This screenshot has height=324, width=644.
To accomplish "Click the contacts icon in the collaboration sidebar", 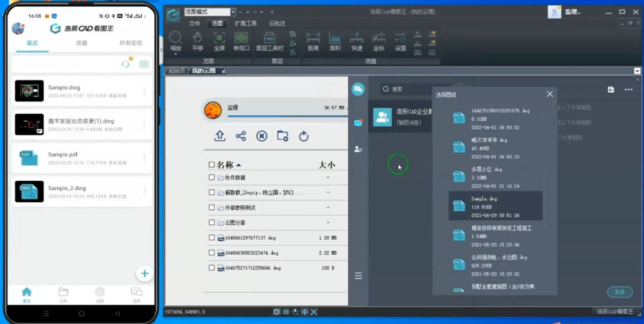I will pos(358,149).
